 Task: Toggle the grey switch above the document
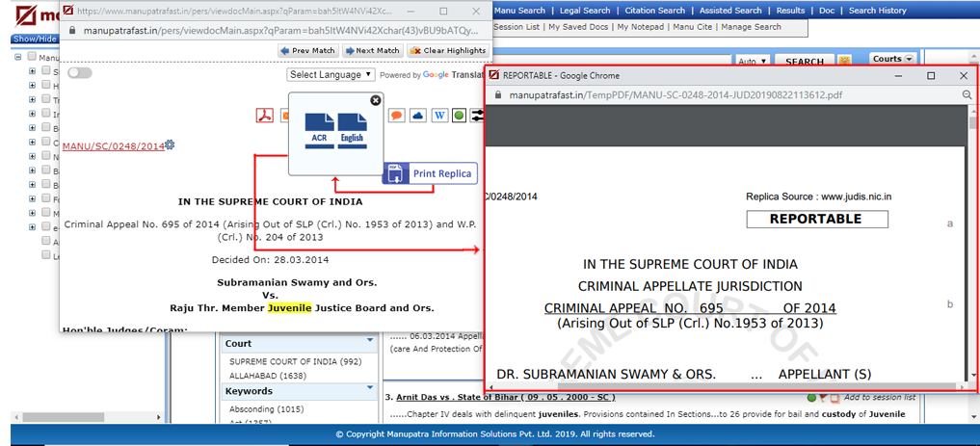click(x=79, y=73)
